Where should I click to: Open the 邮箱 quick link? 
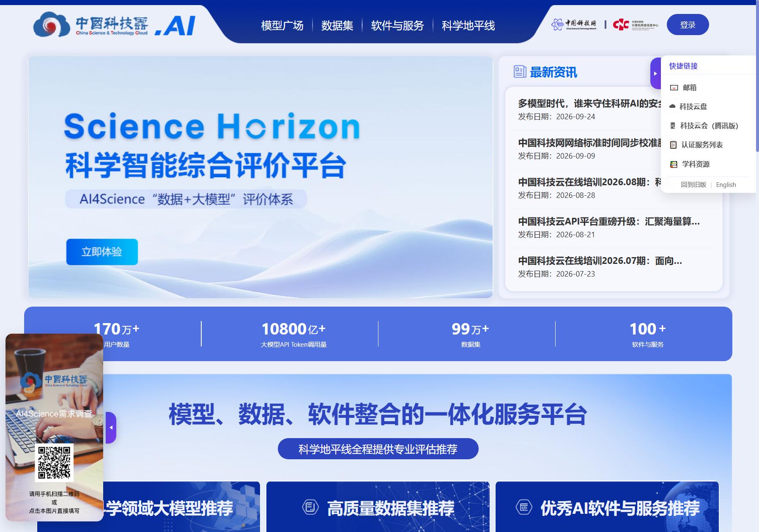point(690,88)
